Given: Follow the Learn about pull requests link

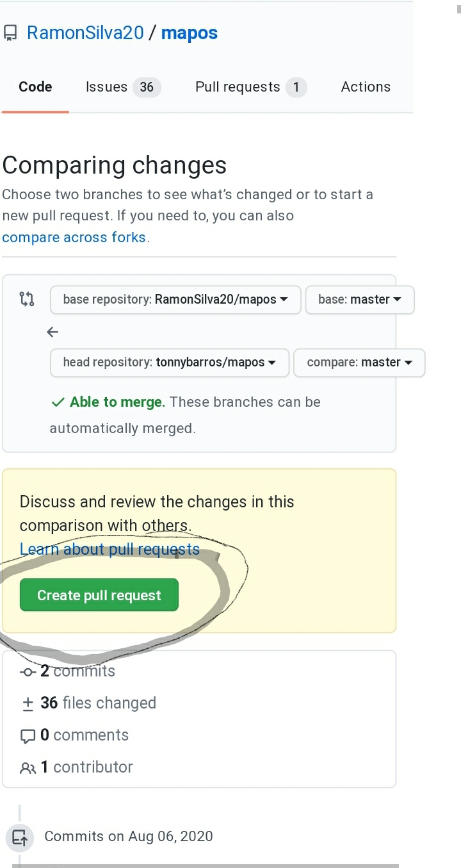Looking at the screenshot, I should click(109, 549).
